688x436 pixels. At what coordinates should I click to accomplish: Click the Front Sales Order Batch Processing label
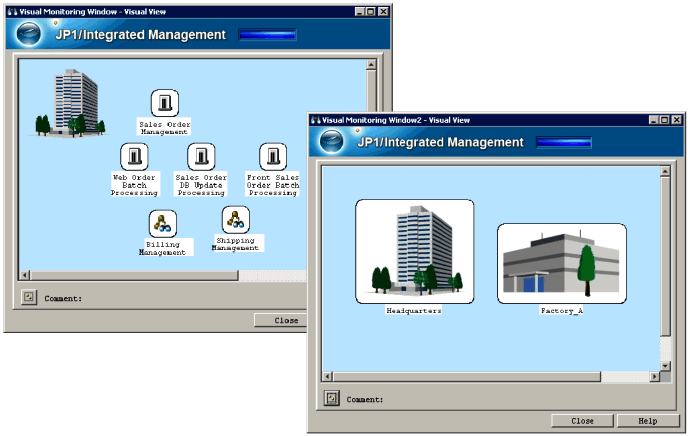pyautogui.click(x=273, y=185)
